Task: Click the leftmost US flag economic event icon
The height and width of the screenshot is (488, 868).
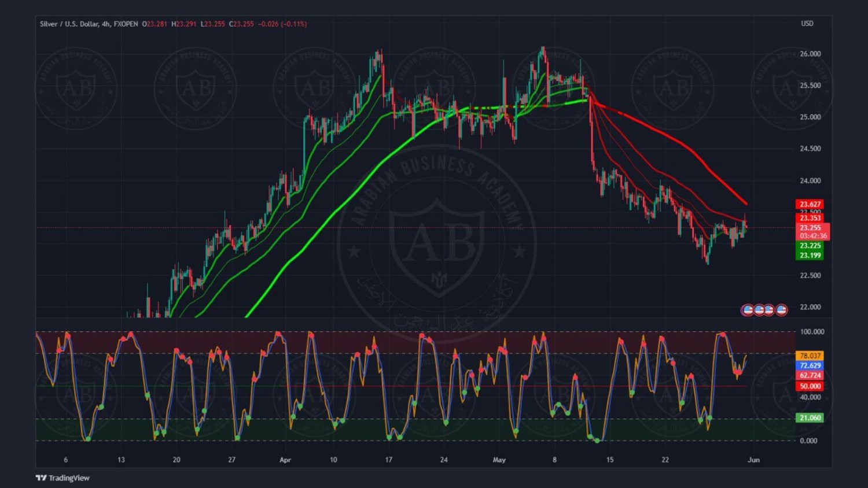Action: 748,310
